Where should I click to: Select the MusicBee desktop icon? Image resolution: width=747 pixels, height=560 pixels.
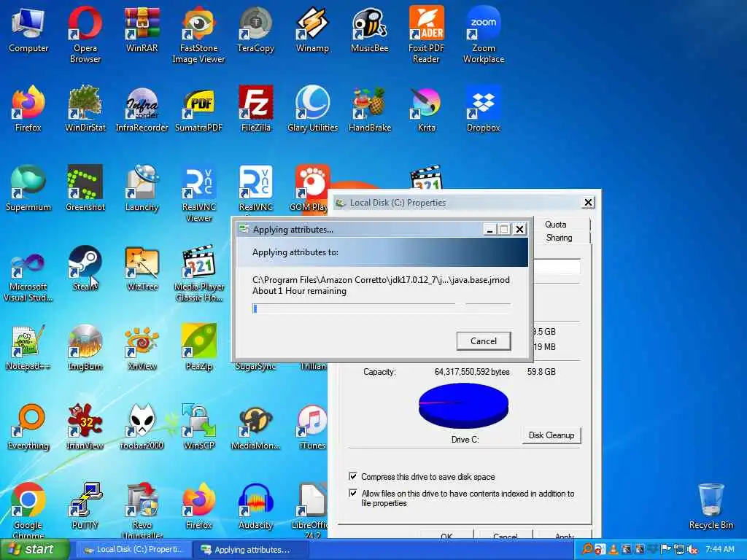click(x=369, y=29)
